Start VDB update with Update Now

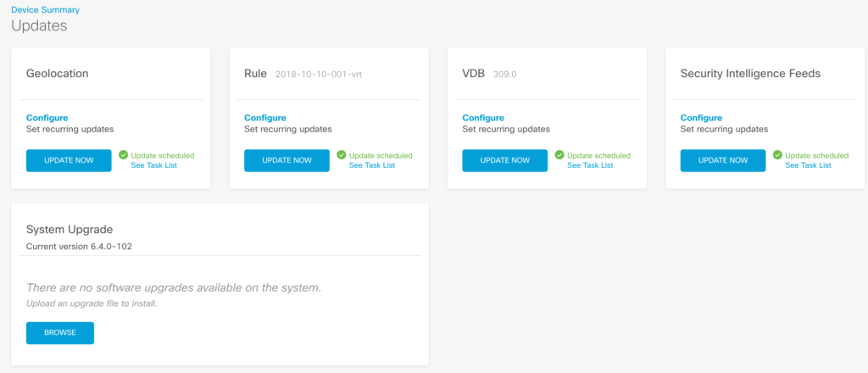coord(504,160)
